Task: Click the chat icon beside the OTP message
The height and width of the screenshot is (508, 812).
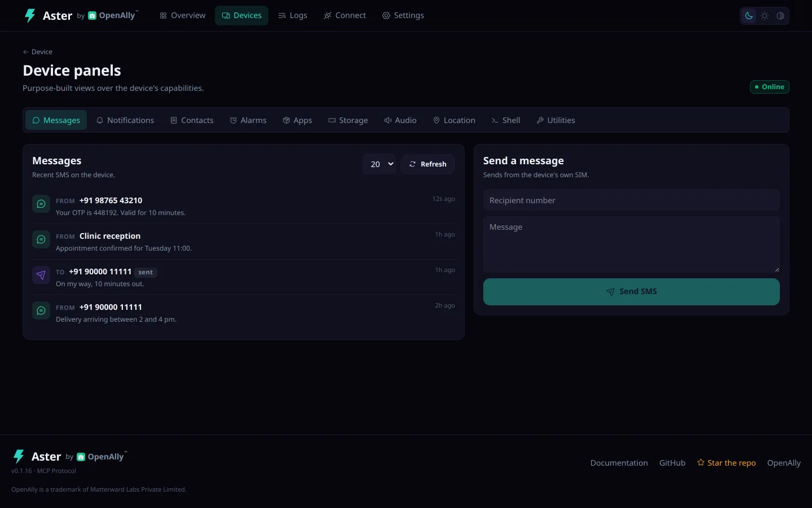Action: pyautogui.click(x=41, y=204)
